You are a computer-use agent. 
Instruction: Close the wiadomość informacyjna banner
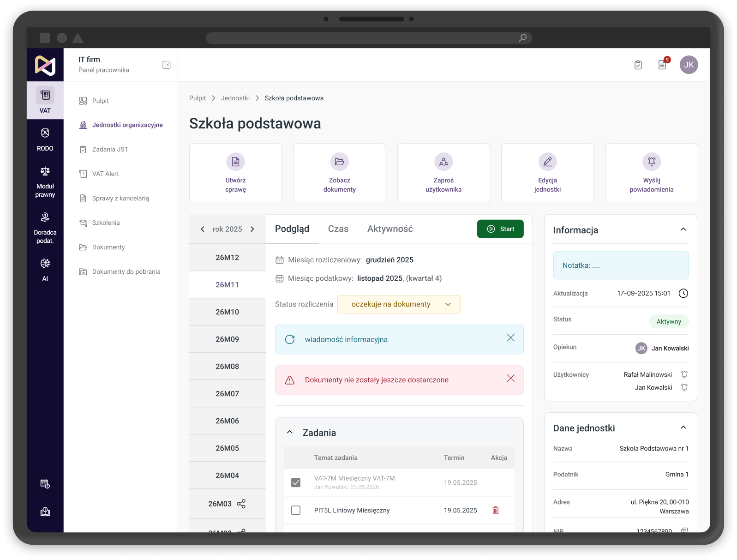click(x=510, y=338)
